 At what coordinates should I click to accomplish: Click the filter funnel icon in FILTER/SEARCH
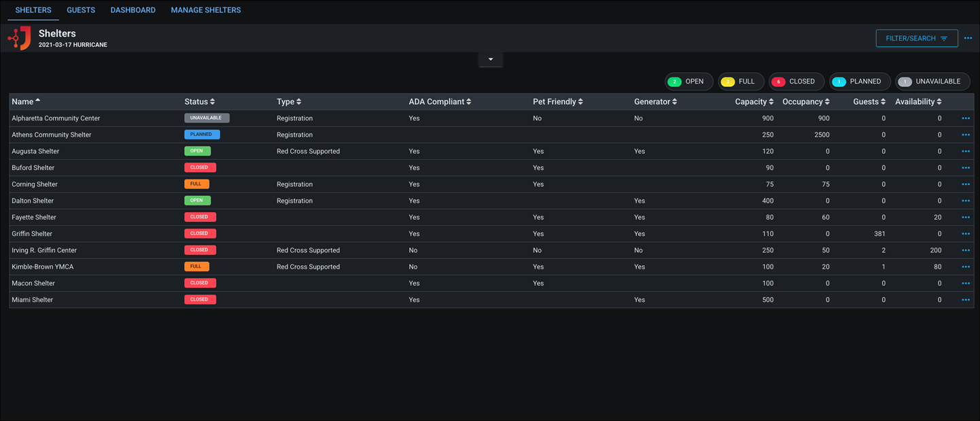point(945,38)
